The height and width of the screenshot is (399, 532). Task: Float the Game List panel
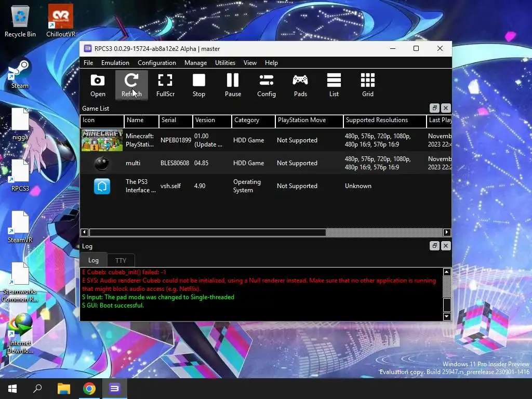(434, 108)
